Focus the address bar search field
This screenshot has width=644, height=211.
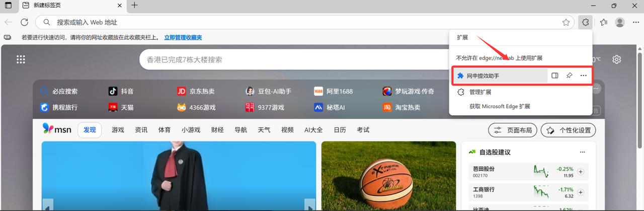305,22
